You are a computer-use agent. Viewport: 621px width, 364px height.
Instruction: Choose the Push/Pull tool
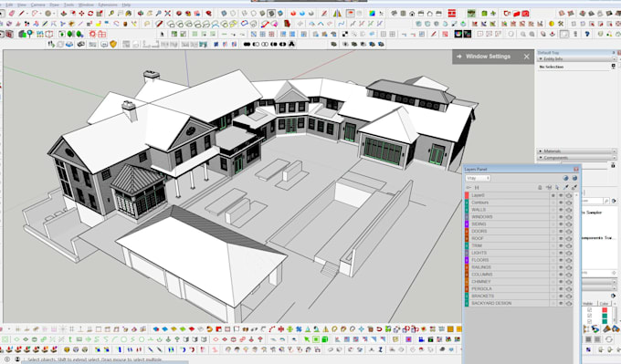point(63,14)
